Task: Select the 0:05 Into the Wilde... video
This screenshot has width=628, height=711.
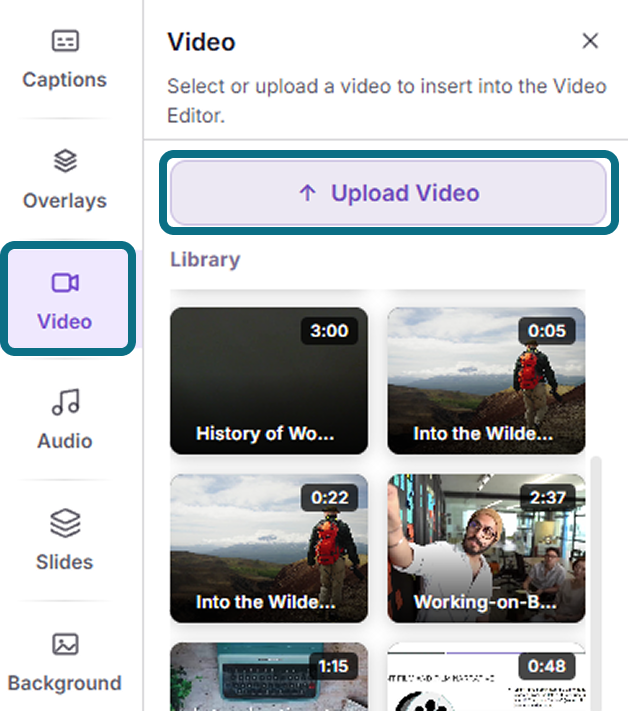Action: (x=486, y=381)
